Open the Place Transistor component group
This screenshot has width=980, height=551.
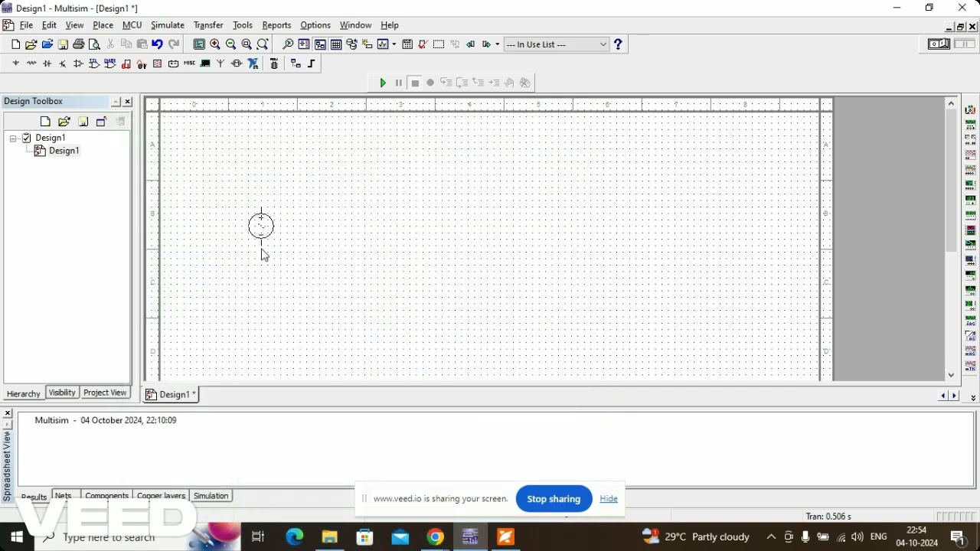coord(63,64)
